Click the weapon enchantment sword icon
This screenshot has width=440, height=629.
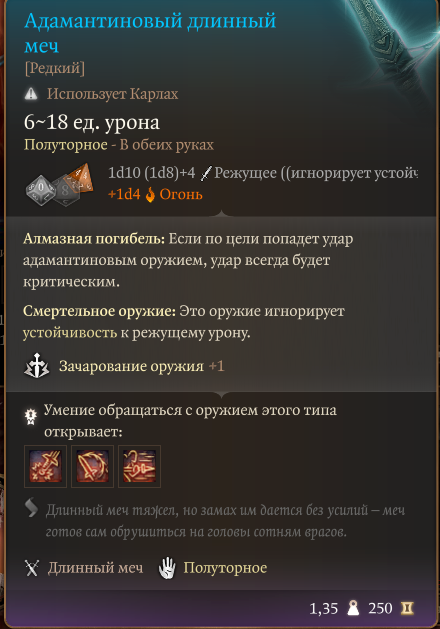pyautogui.click(x=36, y=365)
